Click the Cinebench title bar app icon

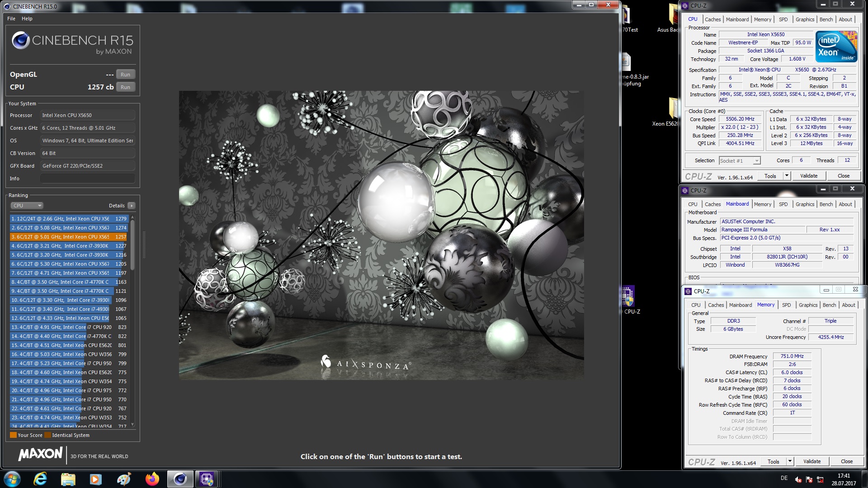pos(7,6)
